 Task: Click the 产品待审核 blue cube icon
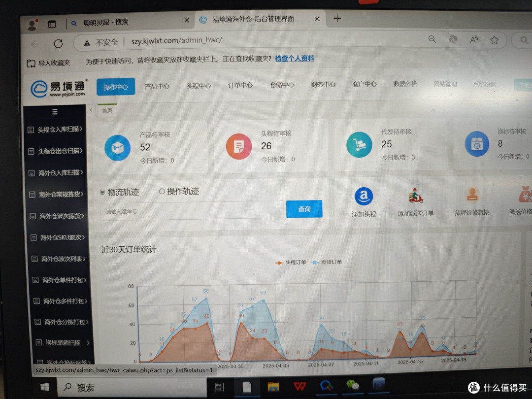point(117,148)
